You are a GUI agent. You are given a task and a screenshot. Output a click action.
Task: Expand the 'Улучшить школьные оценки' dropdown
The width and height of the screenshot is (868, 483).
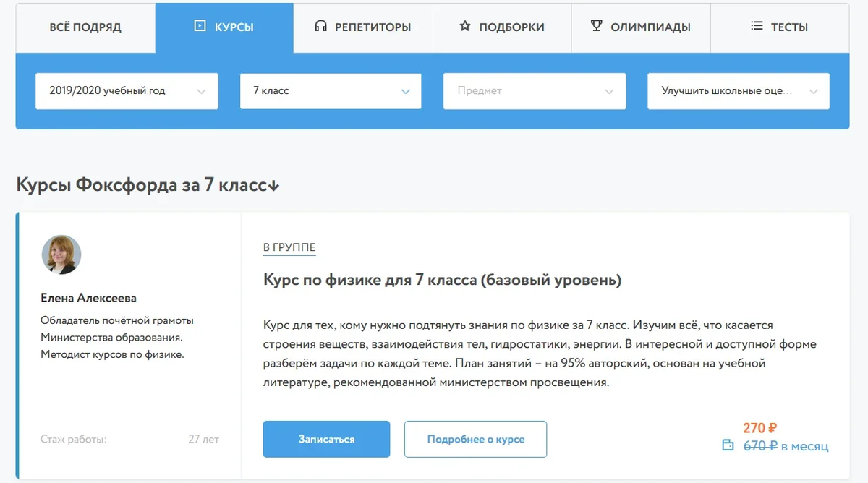click(x=738, y=91)
